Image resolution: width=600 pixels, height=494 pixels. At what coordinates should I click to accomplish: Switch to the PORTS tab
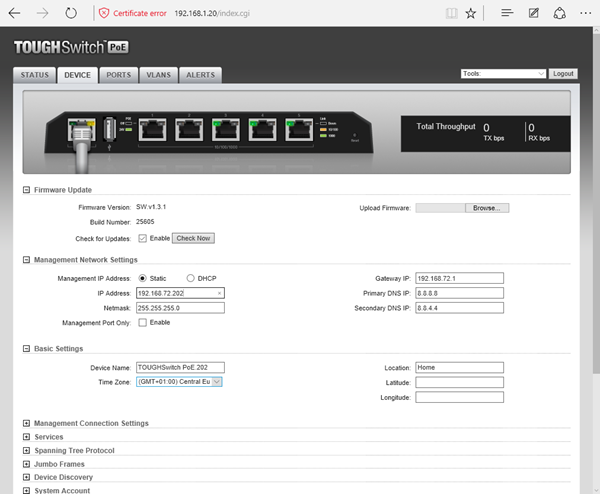(x=118, y=75)
